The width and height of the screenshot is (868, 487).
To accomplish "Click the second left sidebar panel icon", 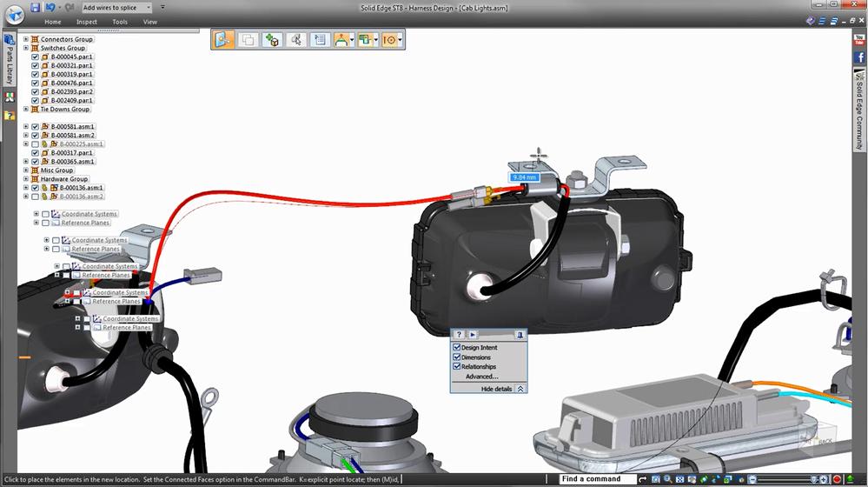I will coord(10,97).
